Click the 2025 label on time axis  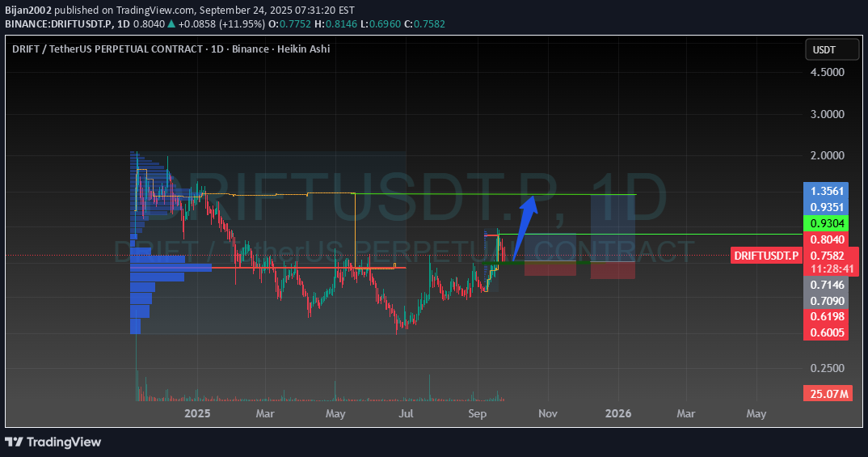pos(198,414)
